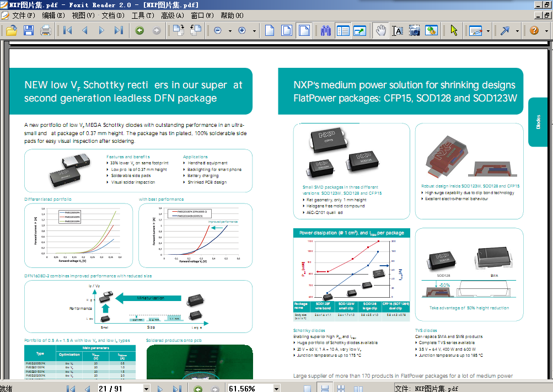Select facing pages layout in status bar
Image resolution: width=553 pixels, height=392 pixels.
click(341, 389)
